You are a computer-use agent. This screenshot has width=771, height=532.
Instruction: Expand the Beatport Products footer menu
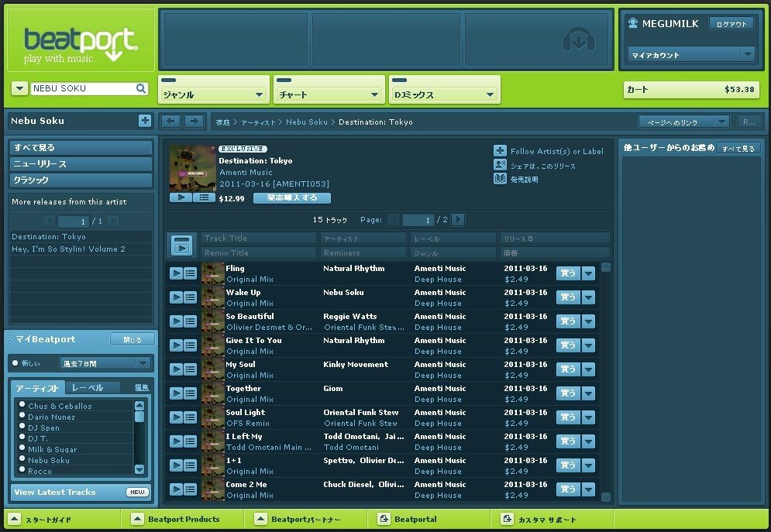coord(138,519)
